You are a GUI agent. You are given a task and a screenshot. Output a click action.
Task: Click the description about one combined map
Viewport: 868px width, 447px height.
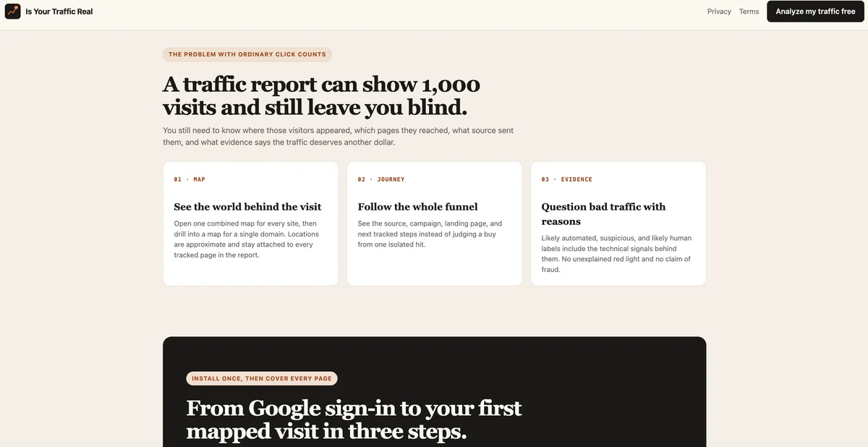246,239
